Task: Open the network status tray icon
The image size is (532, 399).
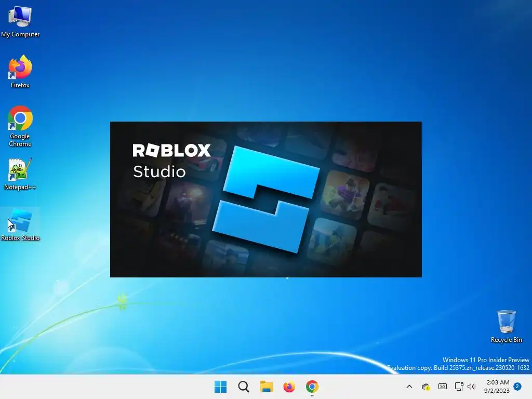Action: click(459, 387)
